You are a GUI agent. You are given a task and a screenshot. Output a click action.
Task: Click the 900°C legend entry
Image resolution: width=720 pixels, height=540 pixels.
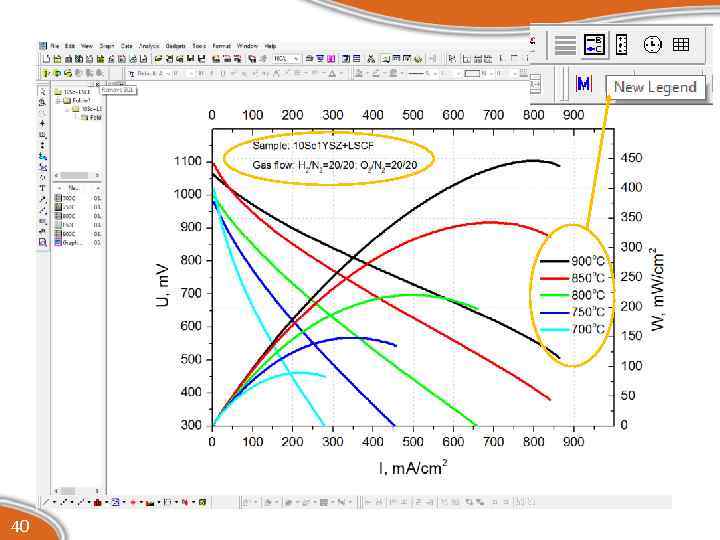pos(573,261)
